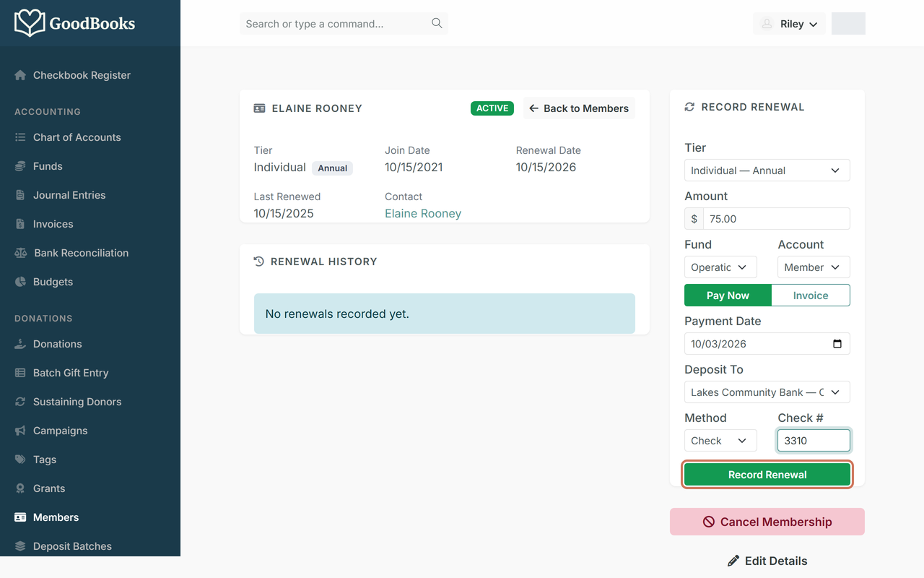
Task: Click the Journal Entries document icon
Action: pyautogui.click(x=20, y=195)
